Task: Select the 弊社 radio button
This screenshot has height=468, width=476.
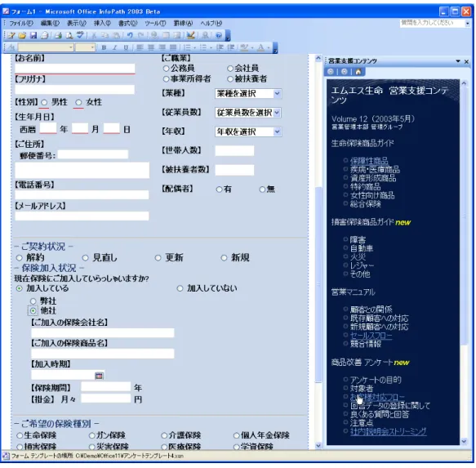Action: pos(33,301)
